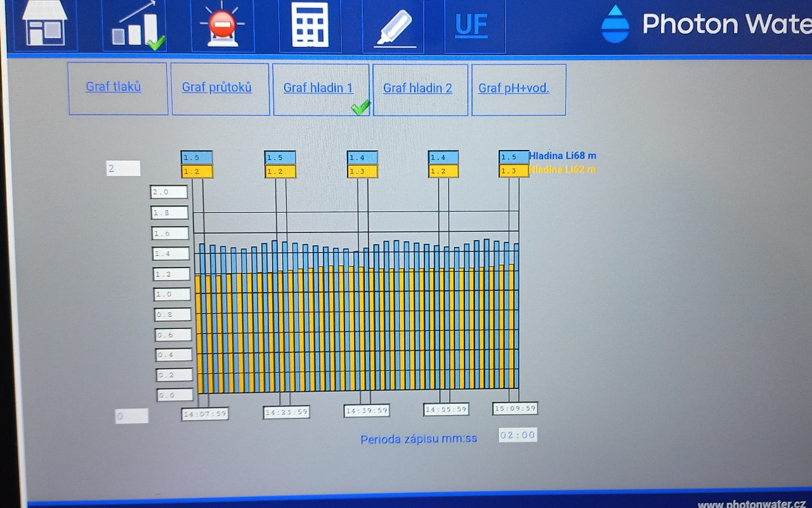This screenshot has height=508, width=812.
Task: Click the Photon Water droplet logo
Action: pos(615,24)
